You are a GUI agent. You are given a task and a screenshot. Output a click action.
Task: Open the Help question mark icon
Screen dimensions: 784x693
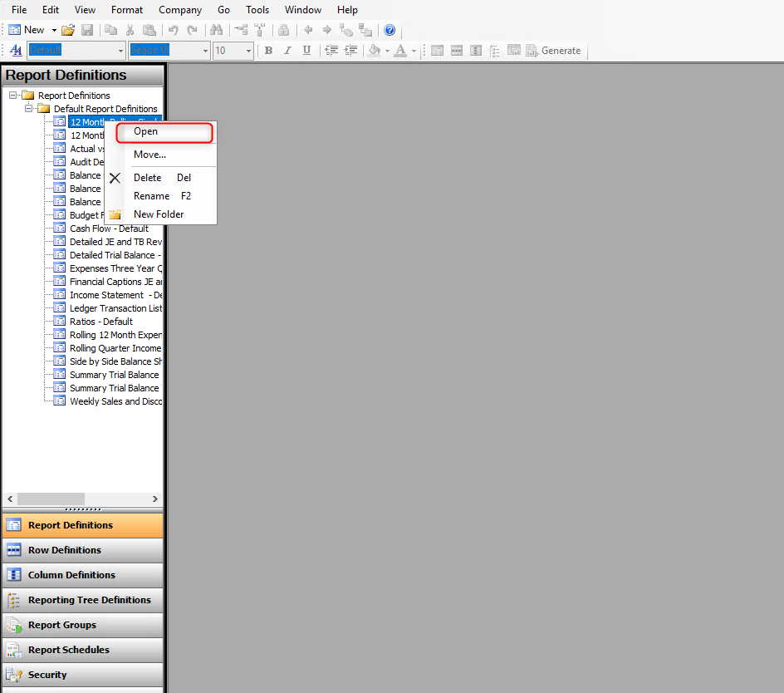point(390,30)
